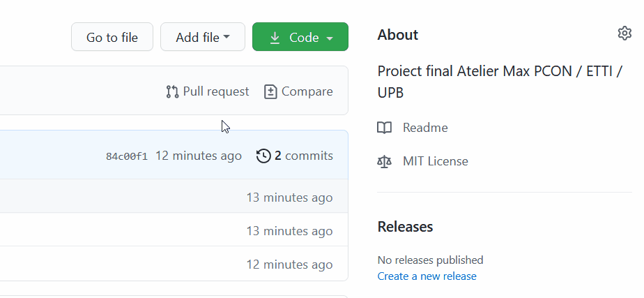
Task: Open the MIT License link
Action: pyautogui.click(x=435, y=161)
